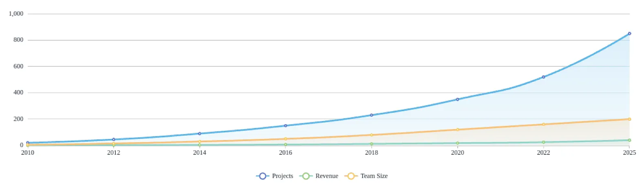Screen dimensions: 644x187
Task: Click the 2010 x-axis label
Action: pyautogui.click(x=28, y=153)
